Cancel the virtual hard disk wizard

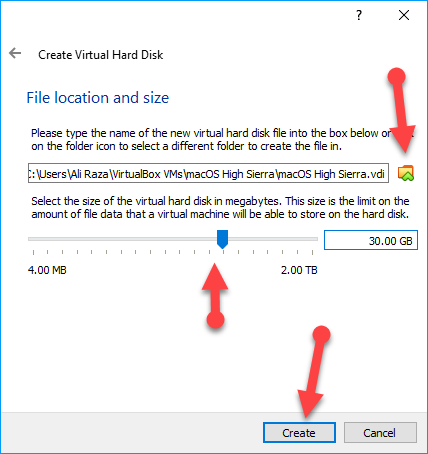tap(380, 433)
